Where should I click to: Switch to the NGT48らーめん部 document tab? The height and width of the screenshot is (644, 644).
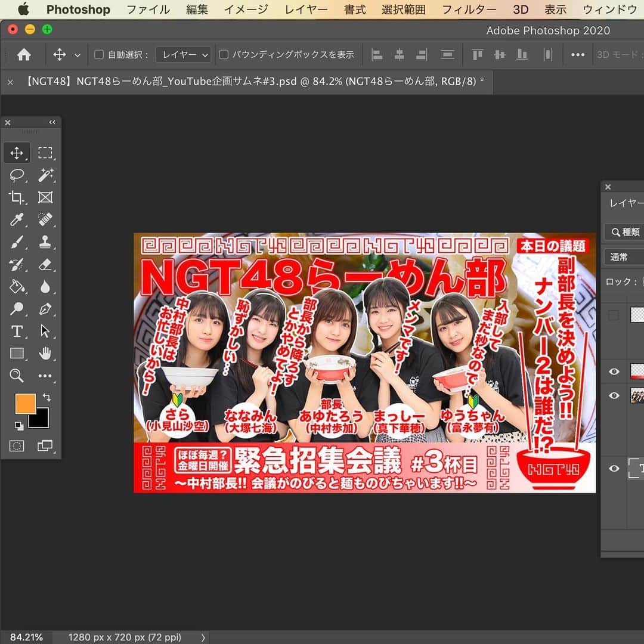click(254, 82)
